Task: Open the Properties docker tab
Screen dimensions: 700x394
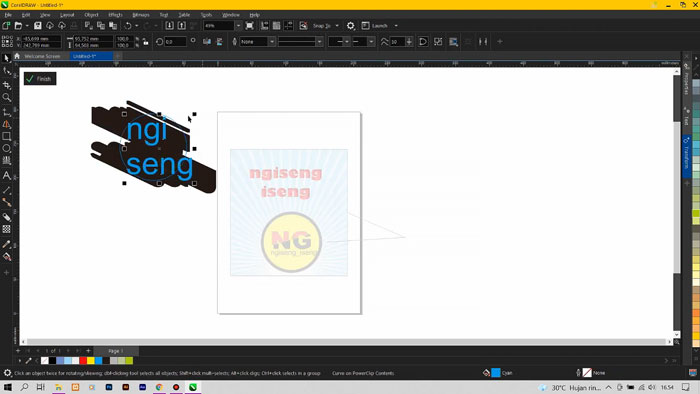Action: [x=686, y=79]
